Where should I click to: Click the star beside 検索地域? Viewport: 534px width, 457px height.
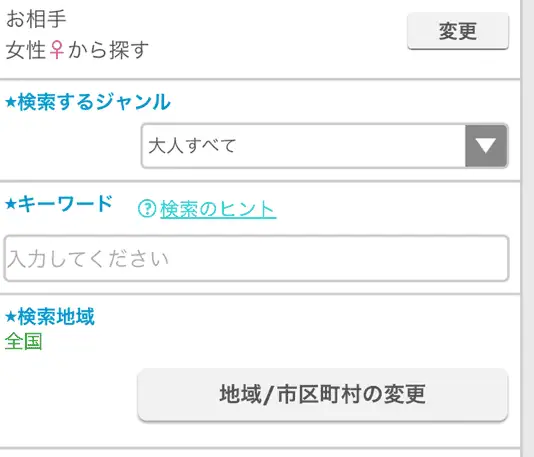pyautogui.click(x=11, y=317)
